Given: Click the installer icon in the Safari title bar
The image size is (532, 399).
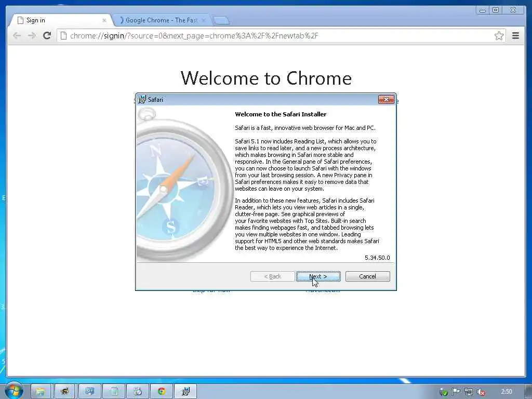Looking at the screenshot, I should point(142,99).
